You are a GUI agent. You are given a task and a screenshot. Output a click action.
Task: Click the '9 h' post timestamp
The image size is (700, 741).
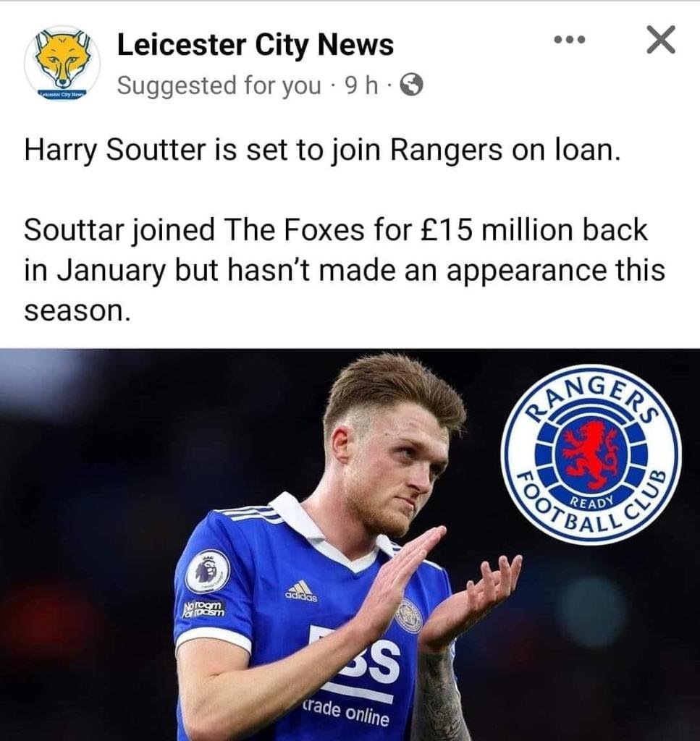point(361,85)
